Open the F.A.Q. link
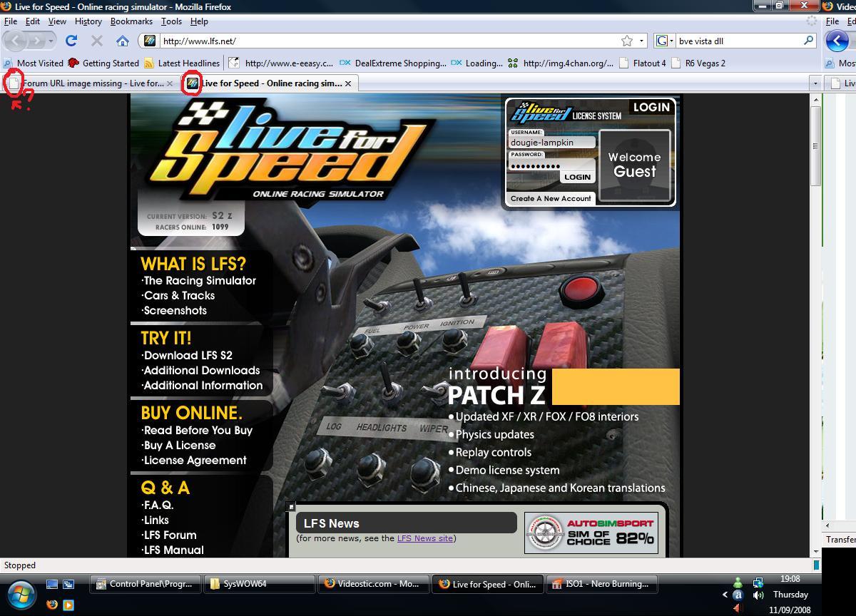Viewport: 856px width, 616px height. tap(158, 505)
